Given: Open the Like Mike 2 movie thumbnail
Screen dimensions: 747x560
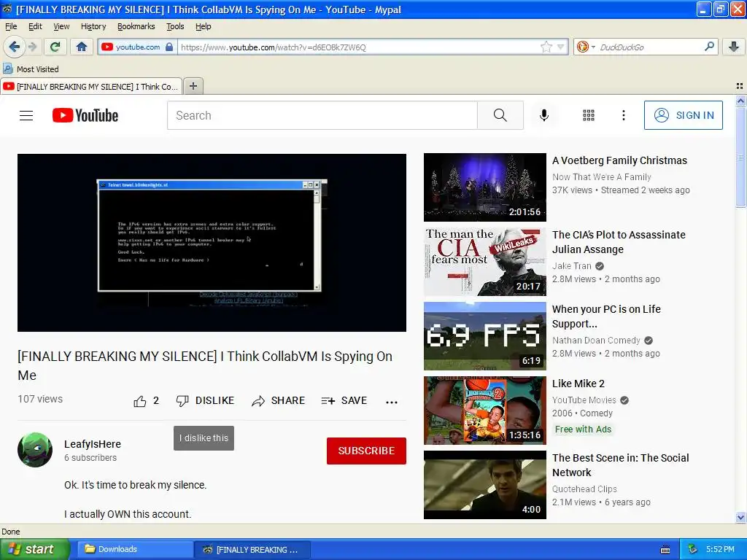Looking at the screenshot, I should pyautogui.click(x=485, y=410).
